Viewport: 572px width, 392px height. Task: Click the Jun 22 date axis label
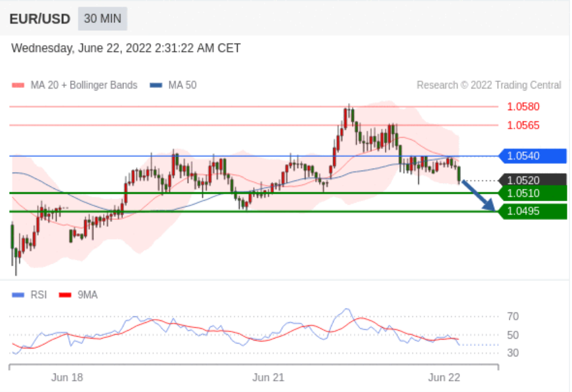pos(444,378)
